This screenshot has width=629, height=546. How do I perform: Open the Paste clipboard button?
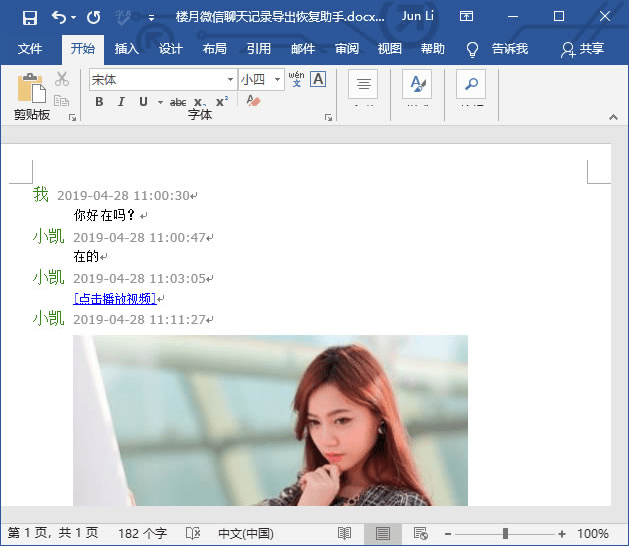click(30, 88)
